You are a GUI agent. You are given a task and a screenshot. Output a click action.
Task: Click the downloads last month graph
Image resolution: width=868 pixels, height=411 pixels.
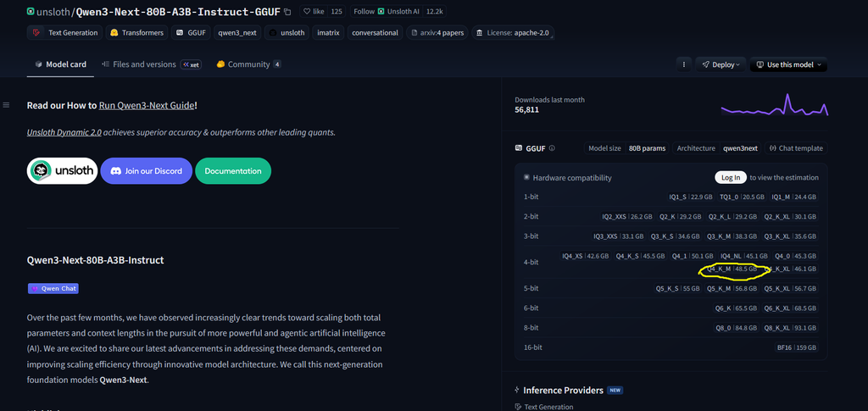(x=774, y=106)
